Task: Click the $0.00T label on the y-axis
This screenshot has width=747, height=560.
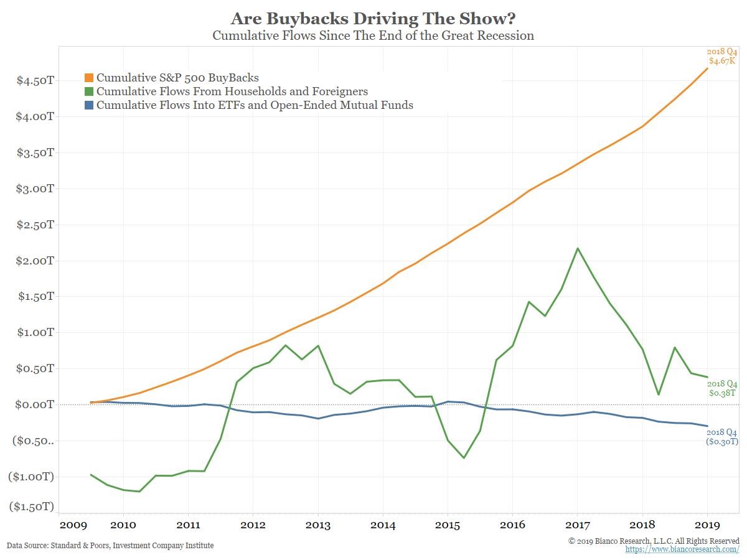Action: coord(34,404)
